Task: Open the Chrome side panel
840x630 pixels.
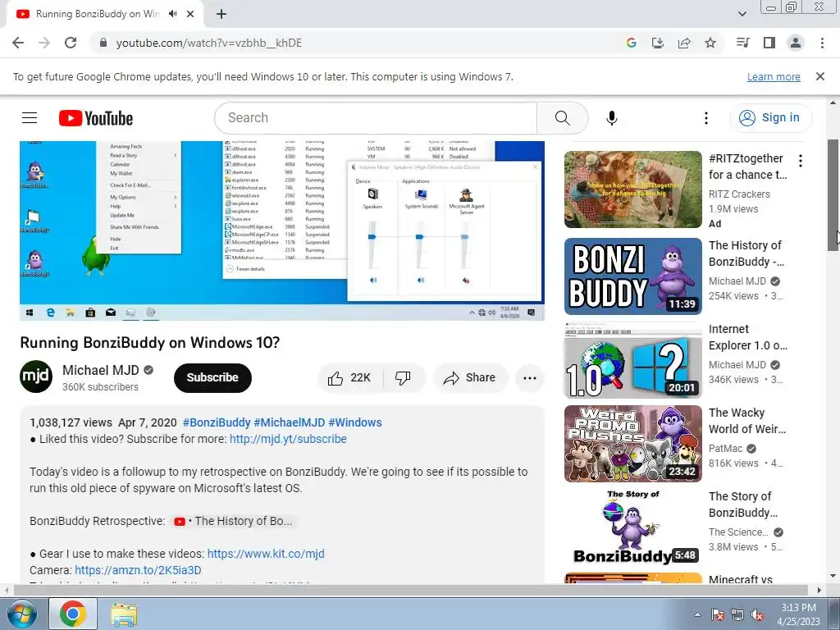Action: pos(769,43)
